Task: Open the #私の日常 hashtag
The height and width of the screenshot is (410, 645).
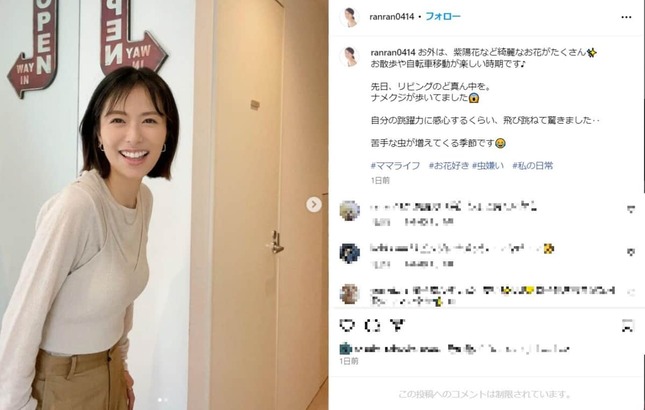Action: tap(532, 166)
